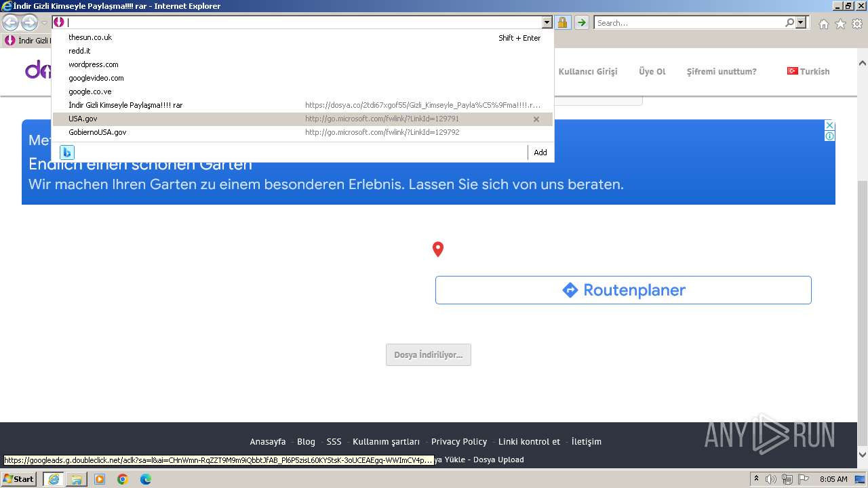Open the volume speaker tray icon

coord(771,479)
